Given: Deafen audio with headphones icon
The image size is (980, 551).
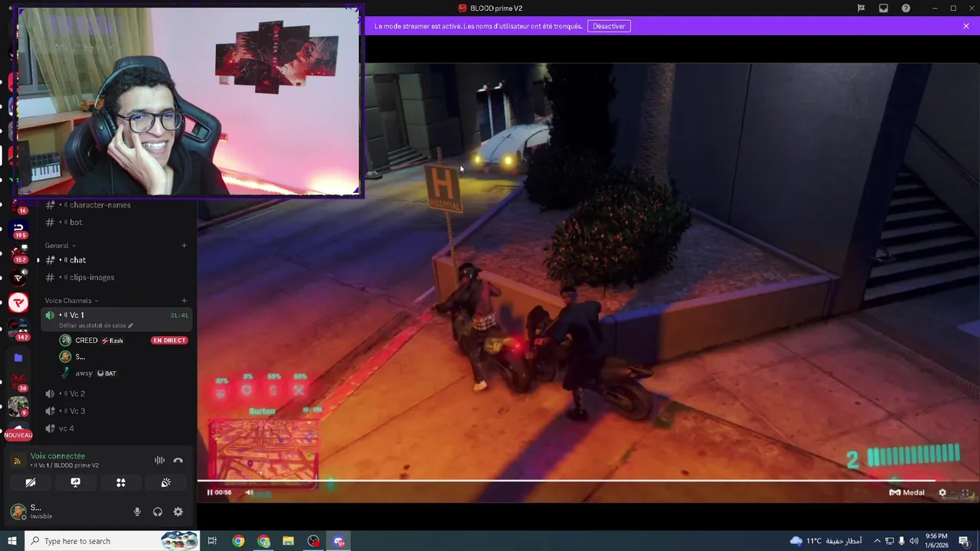Looking at the screenshot, I should pyautogui.click(x=158, y=512).
